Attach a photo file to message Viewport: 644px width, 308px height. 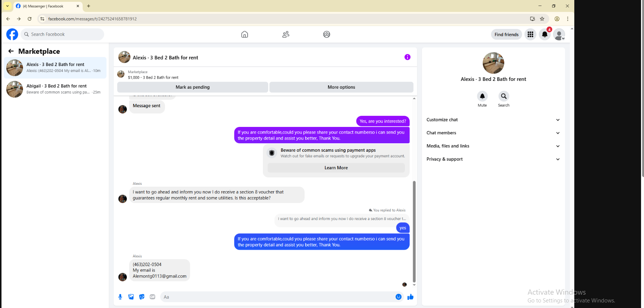tap(131, 297)
